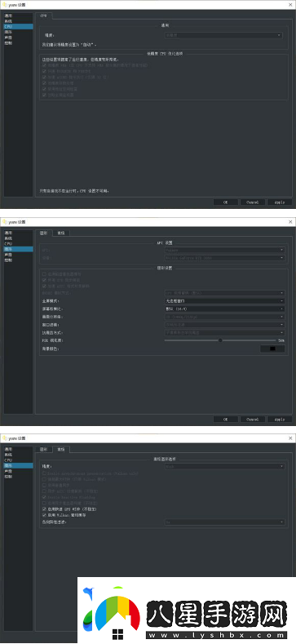Click Cancel in the graphics settings window
The width and height of the screenshot is (296, 644).
pyautogui.click(x=253, y=420)
